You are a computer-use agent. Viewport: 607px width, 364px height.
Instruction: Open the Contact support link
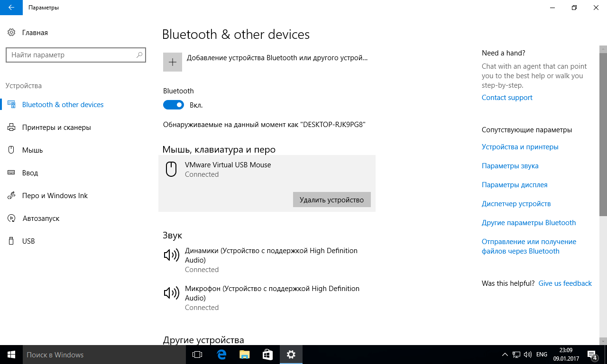point(506,97)
